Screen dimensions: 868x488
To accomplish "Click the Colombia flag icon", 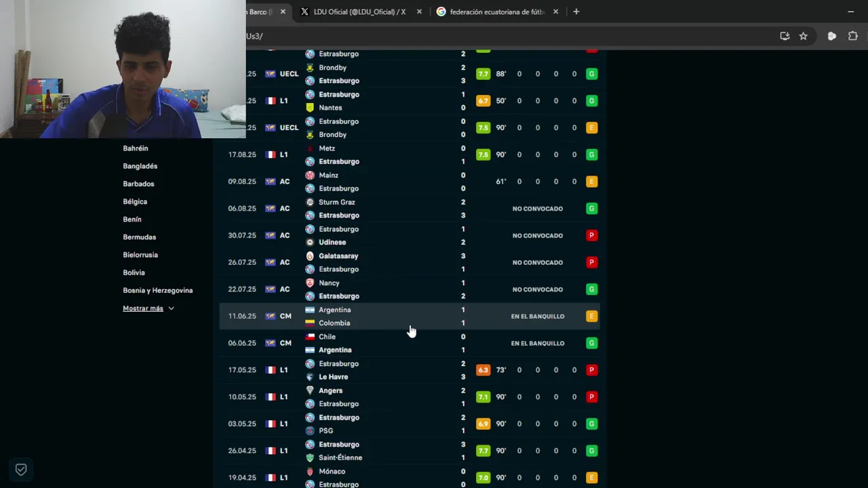I will [310, 323].
